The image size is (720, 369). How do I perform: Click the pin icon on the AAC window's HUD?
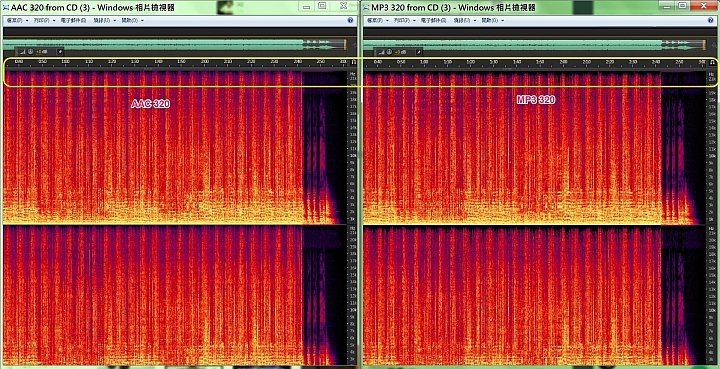click(59, 52)
